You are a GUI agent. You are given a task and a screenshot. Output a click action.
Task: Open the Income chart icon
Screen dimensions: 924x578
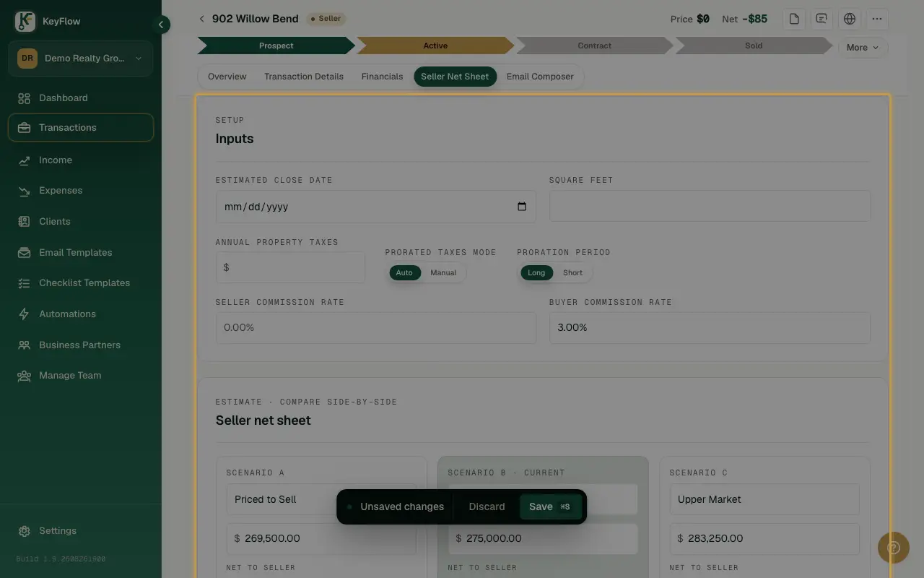click(24, 160)
